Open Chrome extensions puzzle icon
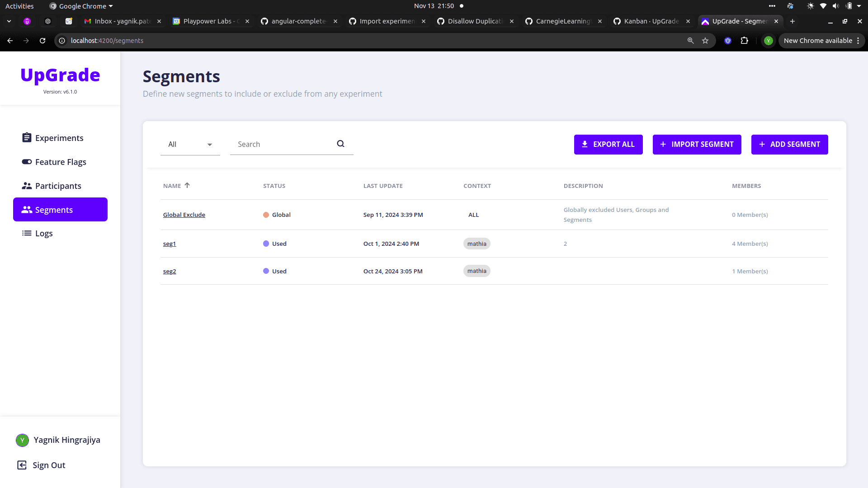This screenshot has width=868, height=488. (744, 41)
